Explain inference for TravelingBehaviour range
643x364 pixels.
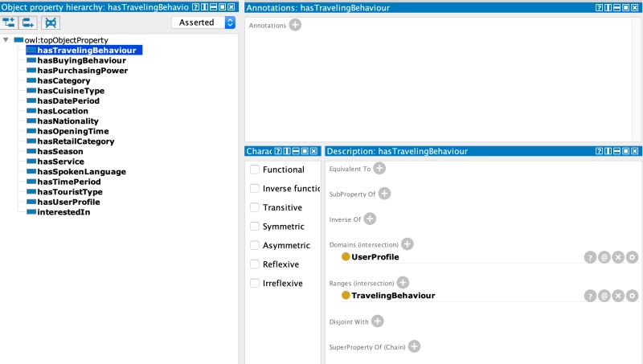[x=590, y=296]
